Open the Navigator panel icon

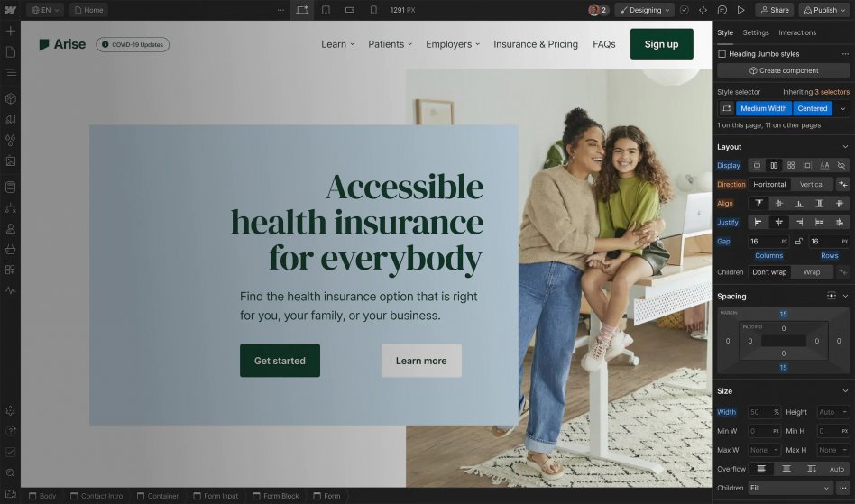point(10,72)
